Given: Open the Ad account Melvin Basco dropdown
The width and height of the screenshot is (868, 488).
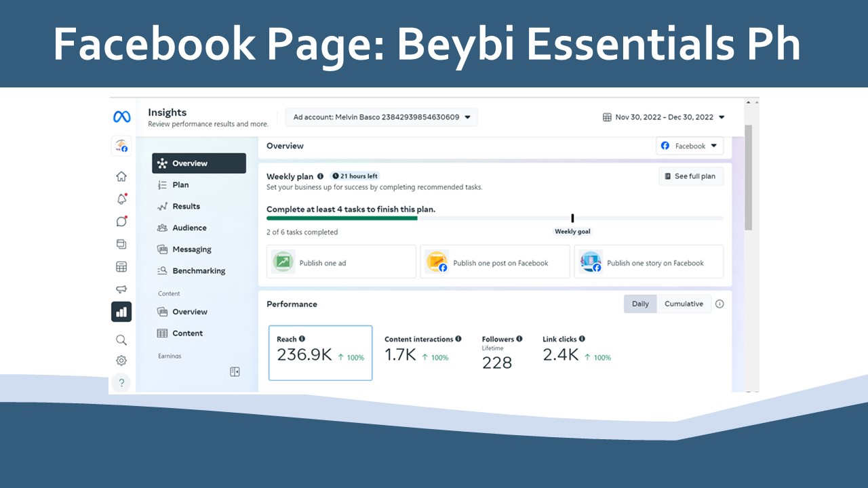Looking at the screenshot, I should 381,117.
